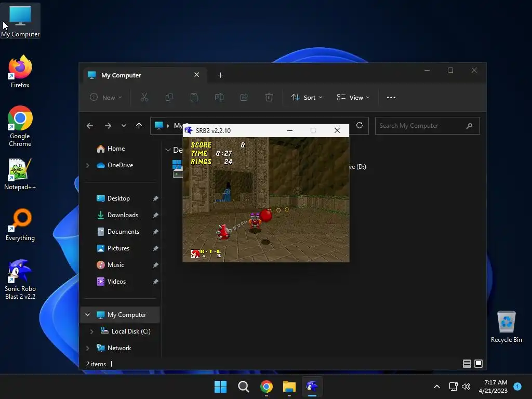Open the clock and date in taskbar
Image resolution: width=532 pixels, height=399 pixels.
pos(493,387)
